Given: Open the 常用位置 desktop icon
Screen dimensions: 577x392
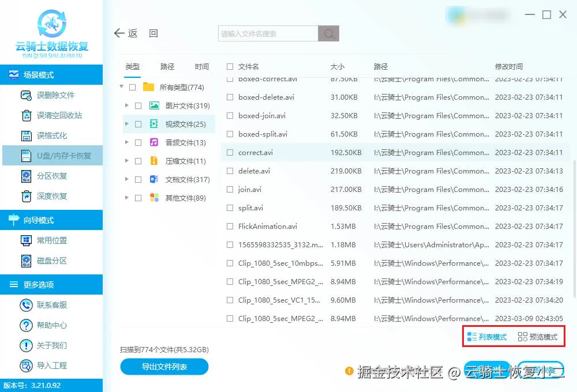Looking at the screenshot, I should coord(26,240).
